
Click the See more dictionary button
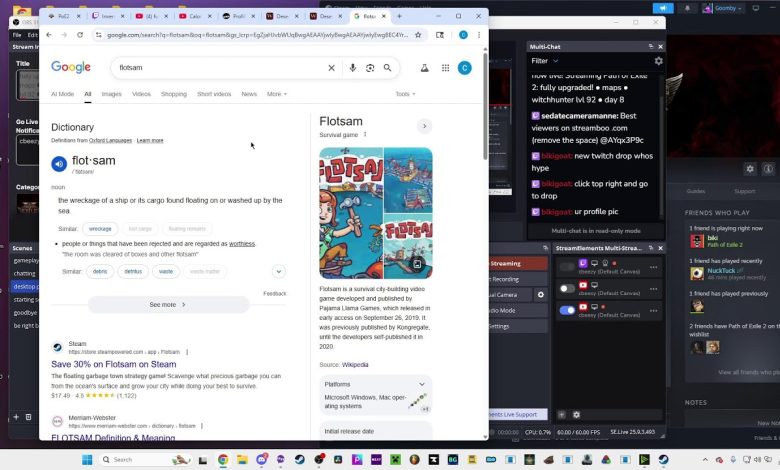[168, 304]
